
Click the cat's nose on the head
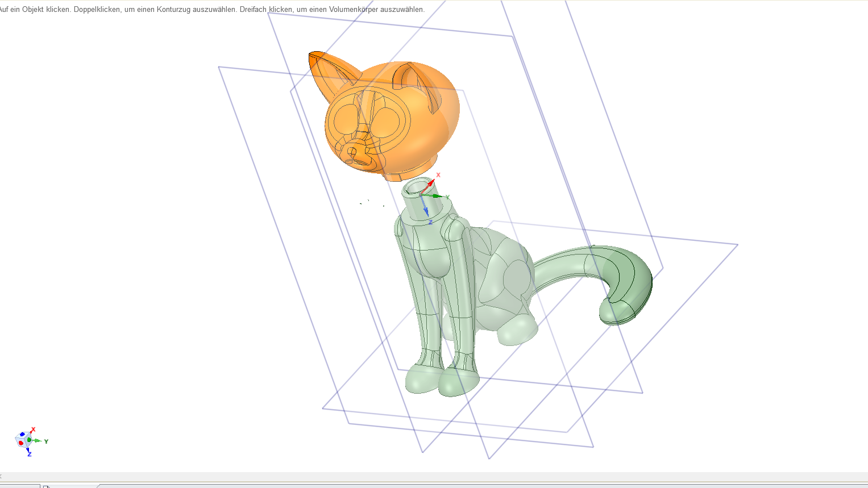coord(352,152)
